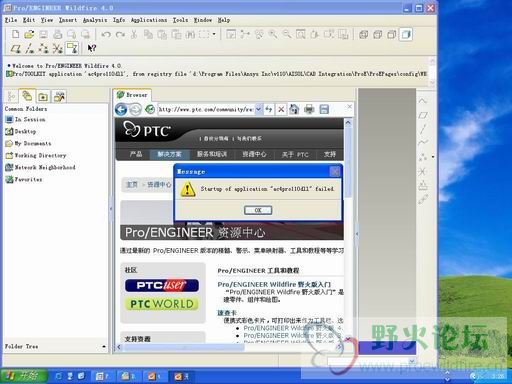Click the browser Print icon
The image size is (512, 384).
pyautogui.click(x=309, y=109)
